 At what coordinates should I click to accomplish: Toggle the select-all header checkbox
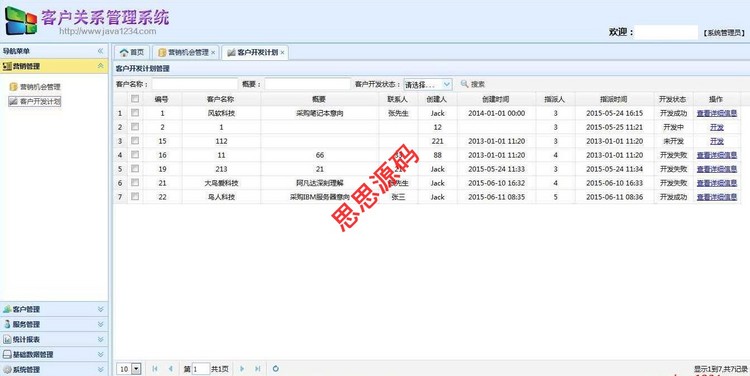click(x=135, y=99)
